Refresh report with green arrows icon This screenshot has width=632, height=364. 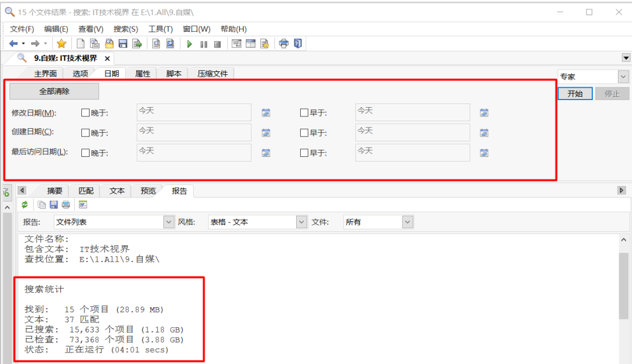pos(25,205)
